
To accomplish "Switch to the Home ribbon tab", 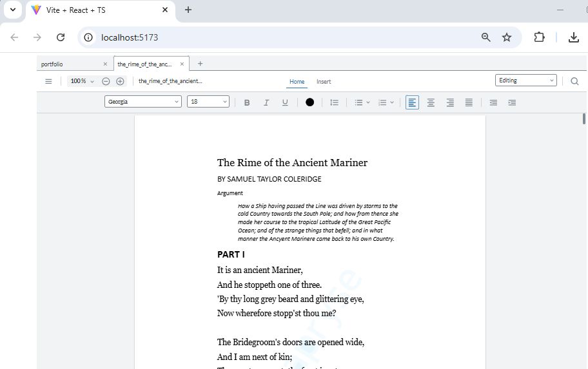I will [297, 82].
